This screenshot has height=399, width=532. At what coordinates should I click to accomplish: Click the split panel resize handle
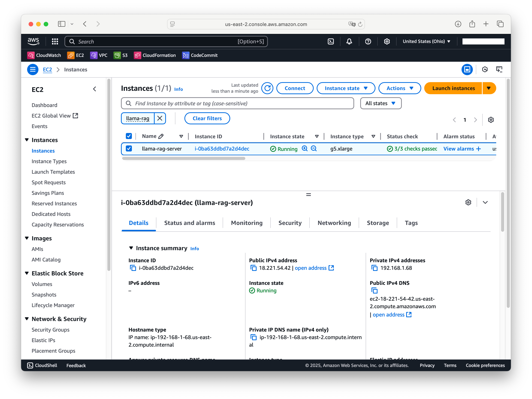click(x=308, y=194)
